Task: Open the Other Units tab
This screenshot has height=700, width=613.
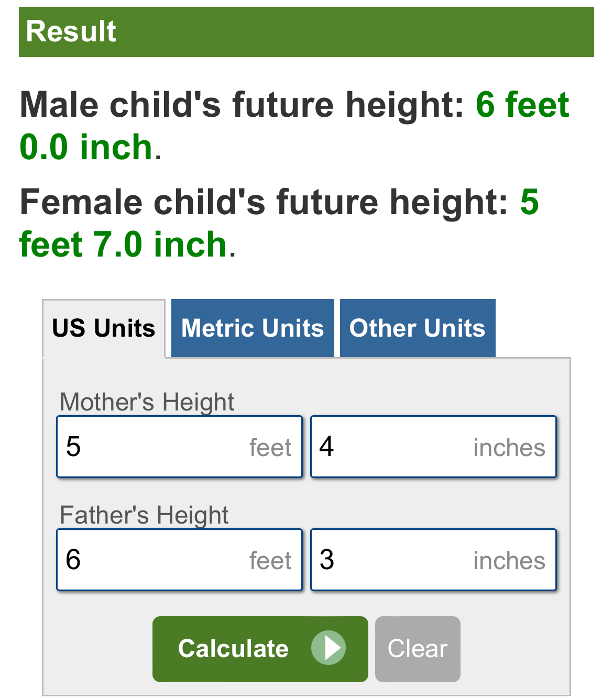Action: (418, 328)
